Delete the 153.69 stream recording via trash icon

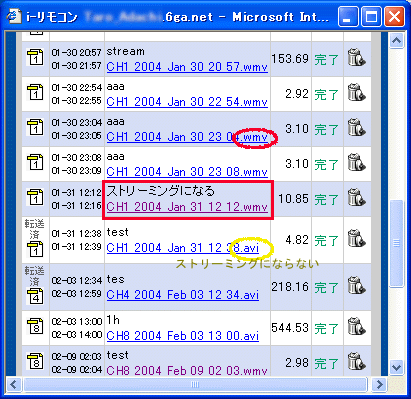coord(356,58)
